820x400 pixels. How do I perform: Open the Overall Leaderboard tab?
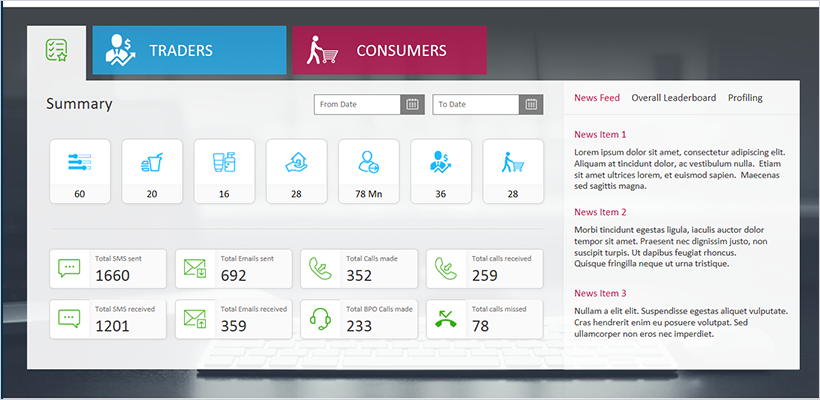tap(673, 98)
